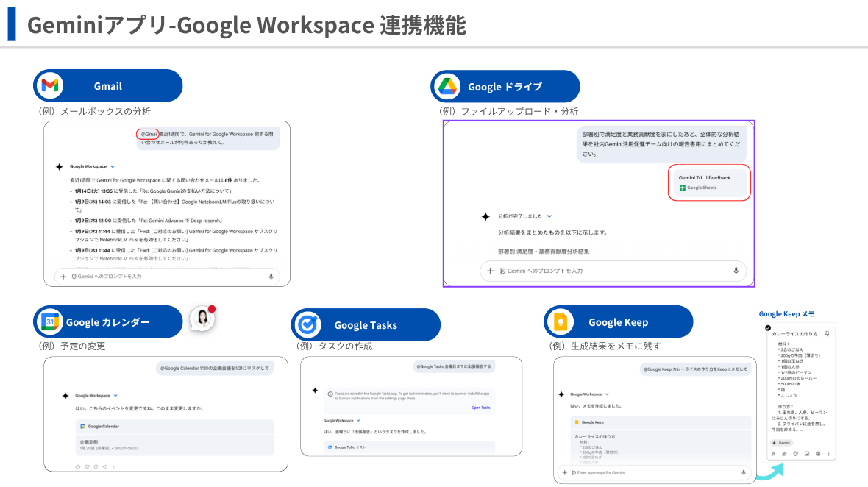This screenshot has height=487, width=868.
Task: Click the Google Drive triangle logo
Action: pyautogui.click(x=447, y=86)
